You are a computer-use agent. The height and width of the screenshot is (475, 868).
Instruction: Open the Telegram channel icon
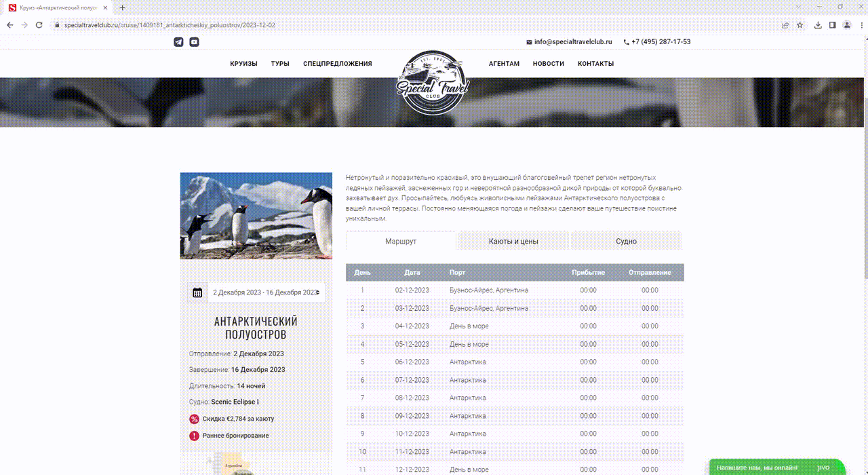tap(178, 42)
